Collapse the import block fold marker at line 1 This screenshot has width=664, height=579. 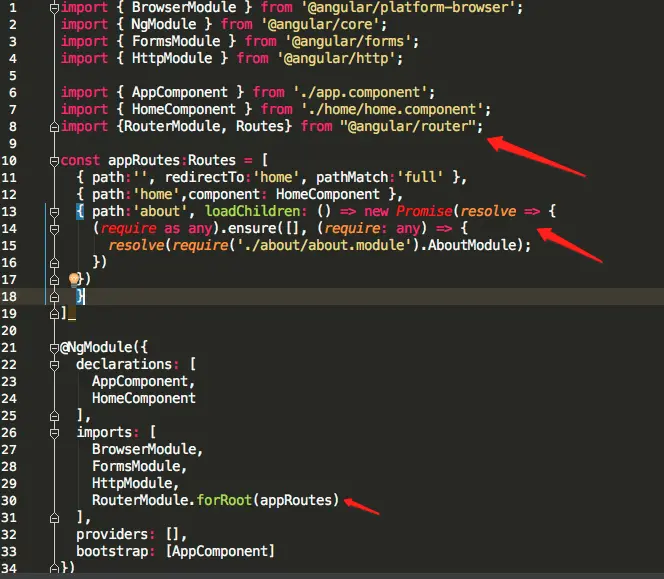tap(54, 8)
